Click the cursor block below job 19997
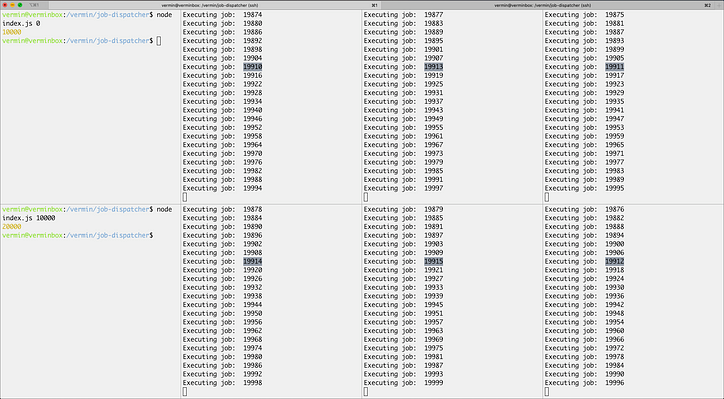The height and width of the screenshot is (399, 724). 366,197
